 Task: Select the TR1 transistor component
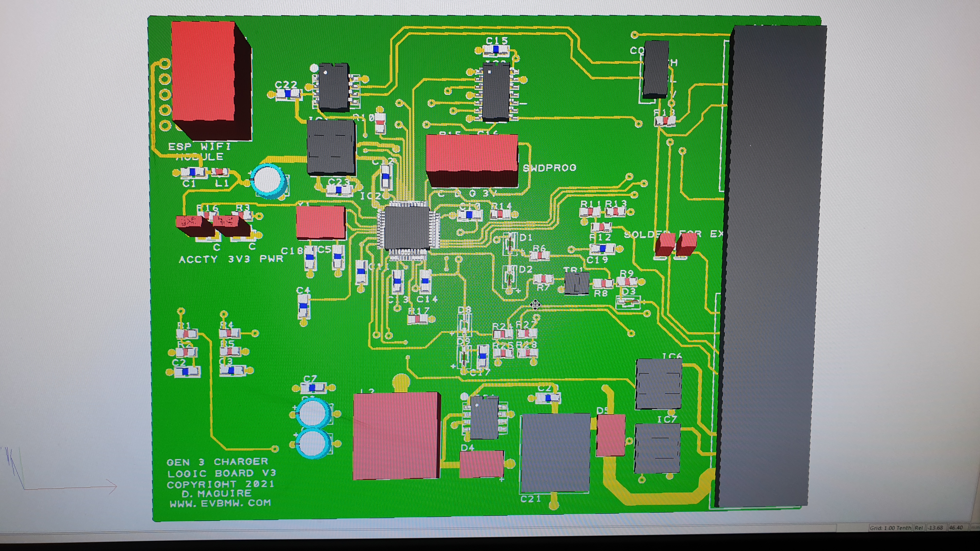tap(576, 283)
